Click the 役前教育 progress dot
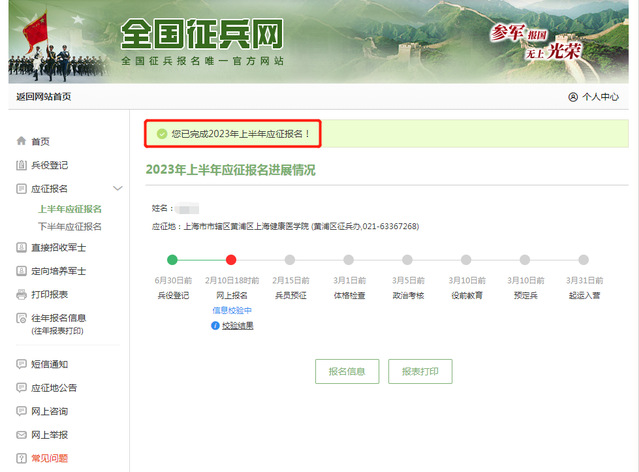The image size is (639, 472). [x=466, y=260]
